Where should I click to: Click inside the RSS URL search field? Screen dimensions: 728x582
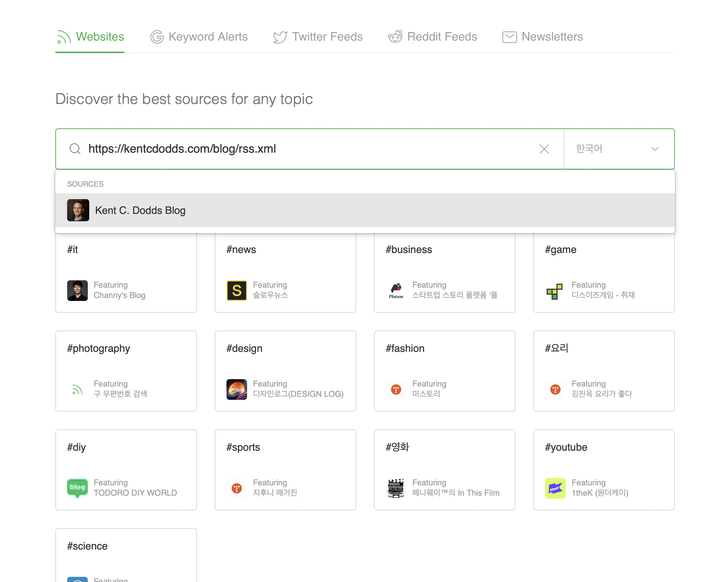310,149
